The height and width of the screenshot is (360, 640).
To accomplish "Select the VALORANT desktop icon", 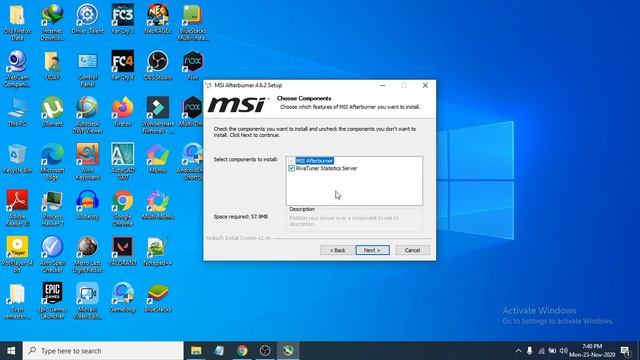I will (122, 251).
